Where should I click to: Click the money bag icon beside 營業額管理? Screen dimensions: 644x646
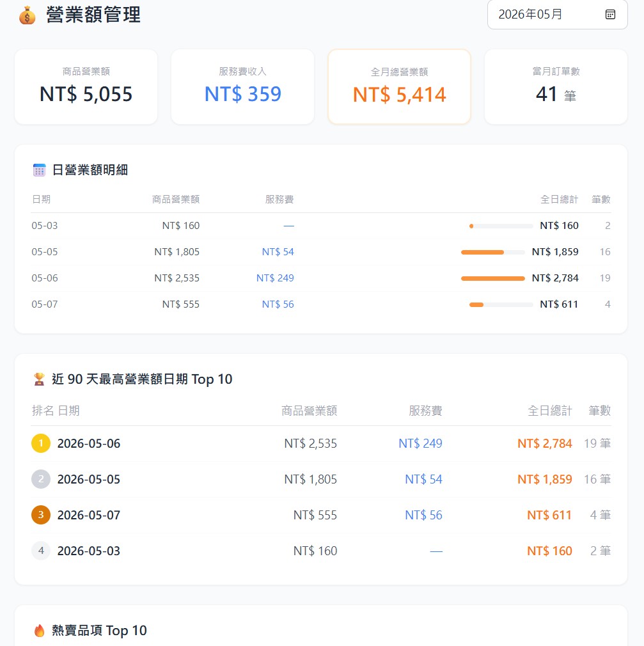click(27, 15)
